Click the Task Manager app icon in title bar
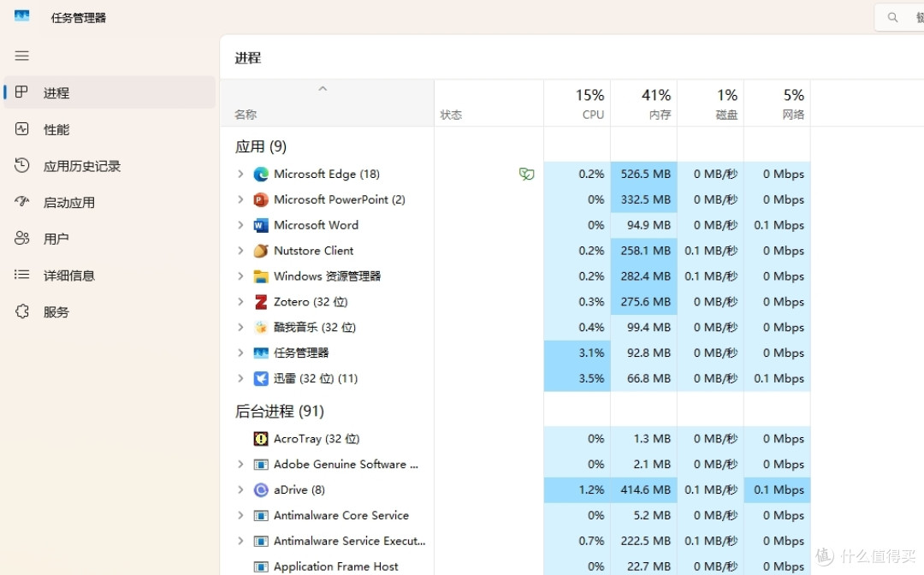Image resolution: width=924 pixels, height=575 pixels. pos(21,16)
